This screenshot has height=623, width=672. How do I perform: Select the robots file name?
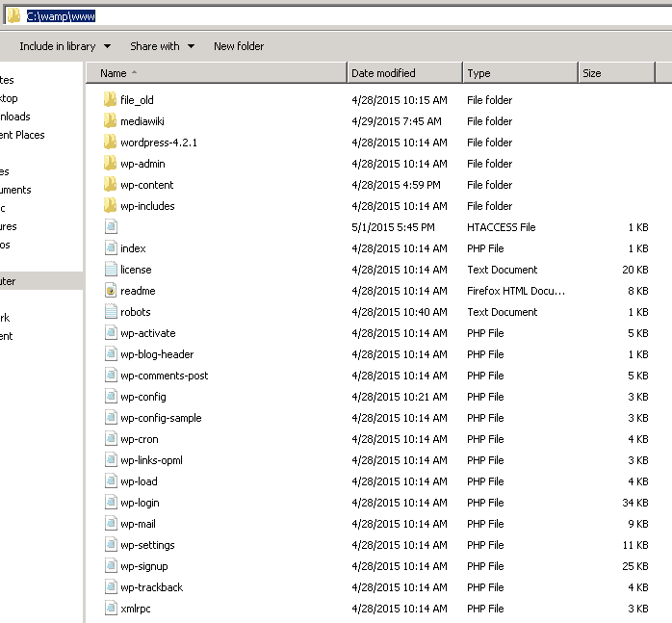(x=136, y=312)
